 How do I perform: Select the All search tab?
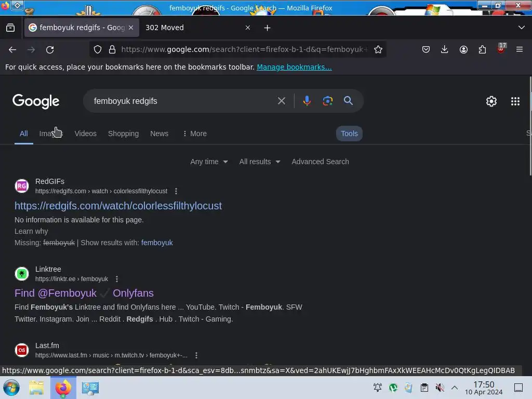click(24, 134)
